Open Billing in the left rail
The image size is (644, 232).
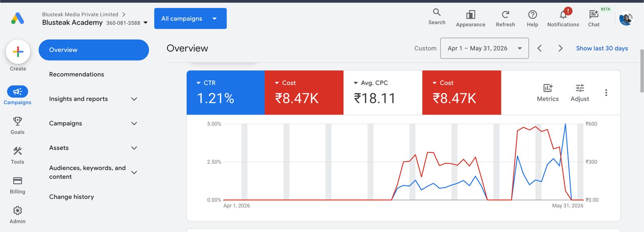17,185
